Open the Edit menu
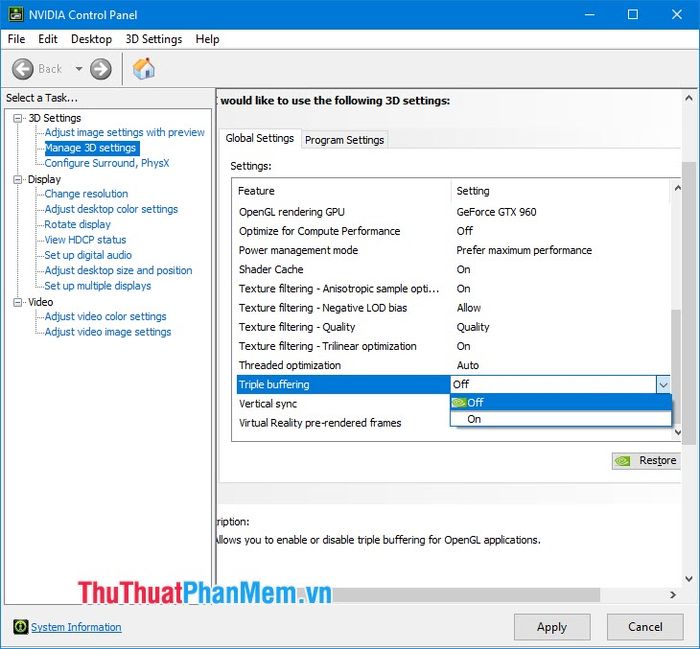Image resolution: width=700 pixels, height=649 pixels. coord(48,39)
